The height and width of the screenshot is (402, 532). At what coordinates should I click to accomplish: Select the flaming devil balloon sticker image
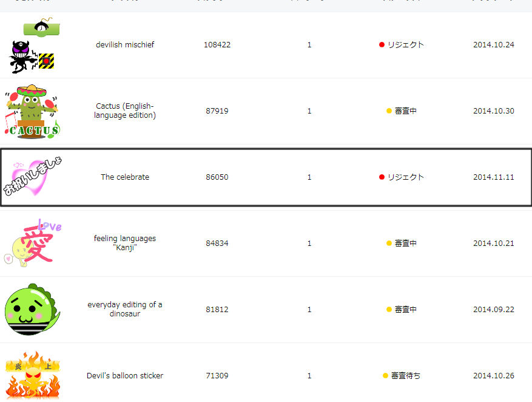pos(33,375)
